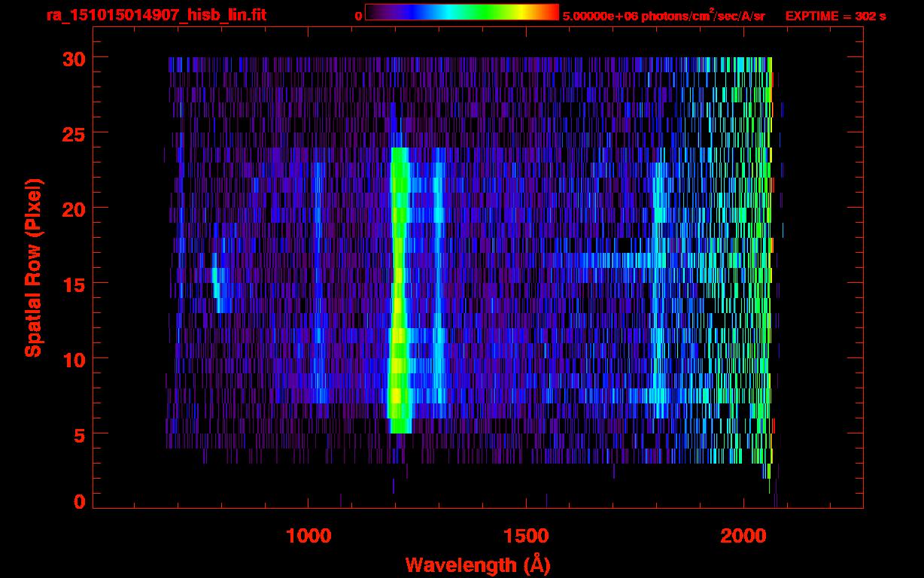
Task: Click the x-axis tick label 2000
Action: pos(743,535)
